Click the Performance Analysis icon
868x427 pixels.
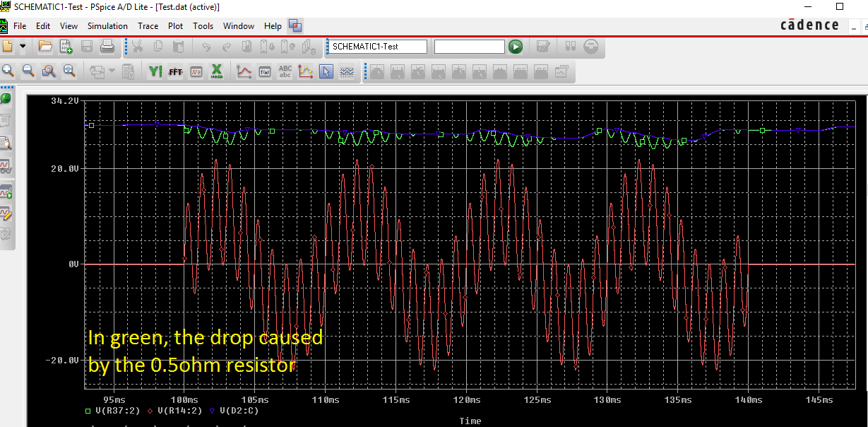196,71
